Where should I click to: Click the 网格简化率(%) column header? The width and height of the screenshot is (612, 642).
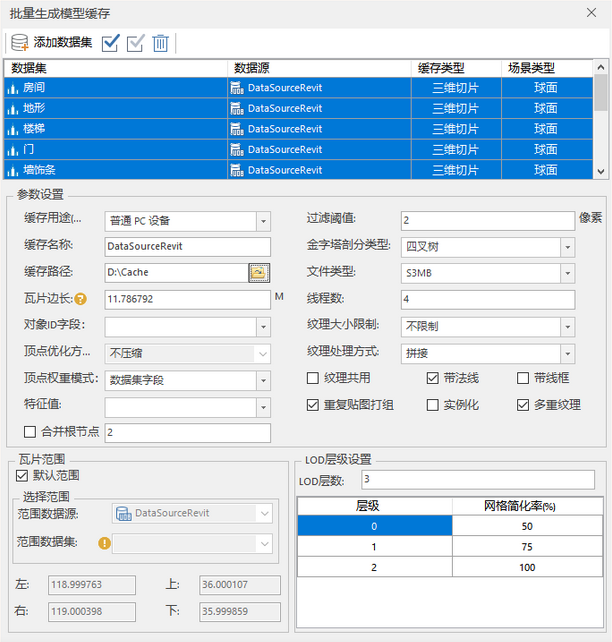pos(527,506)
